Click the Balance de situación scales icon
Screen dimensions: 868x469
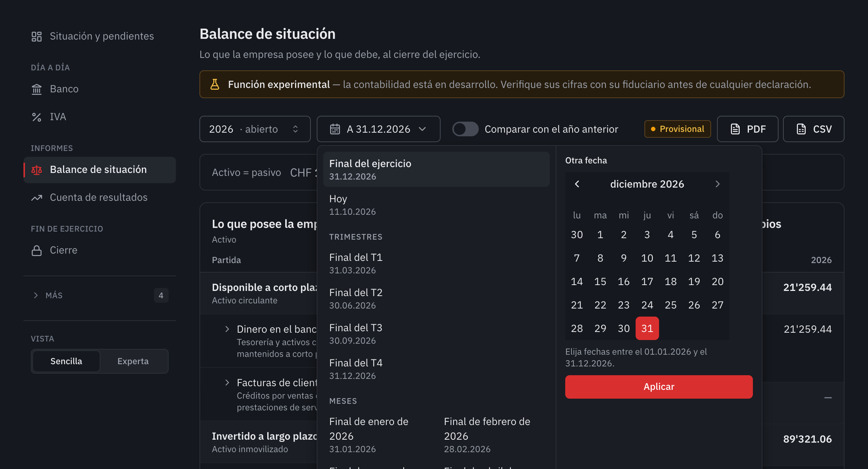pyautogui.click(x=37, y=170)
